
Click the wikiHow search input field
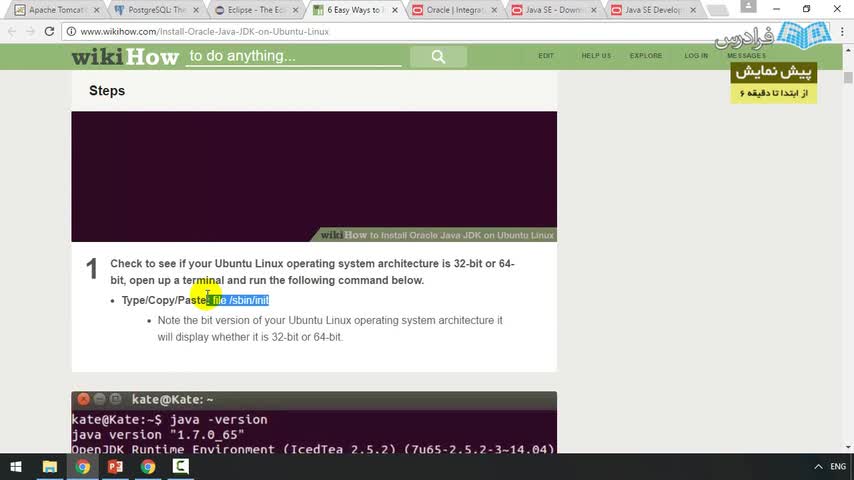[x=294, y=56]
